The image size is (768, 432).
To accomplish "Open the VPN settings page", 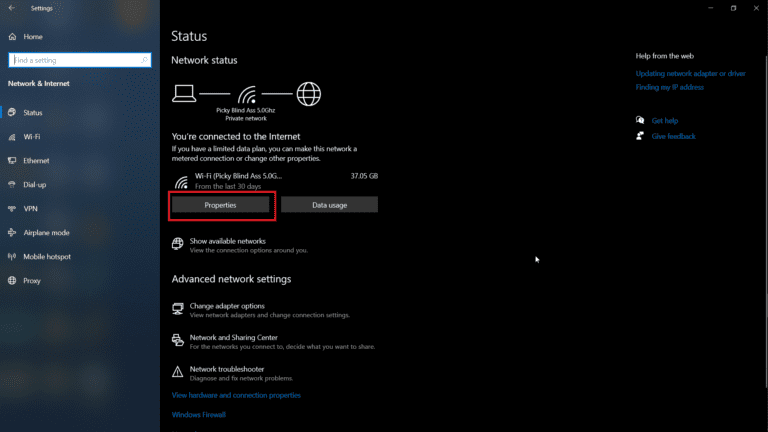I will (30, 209).
